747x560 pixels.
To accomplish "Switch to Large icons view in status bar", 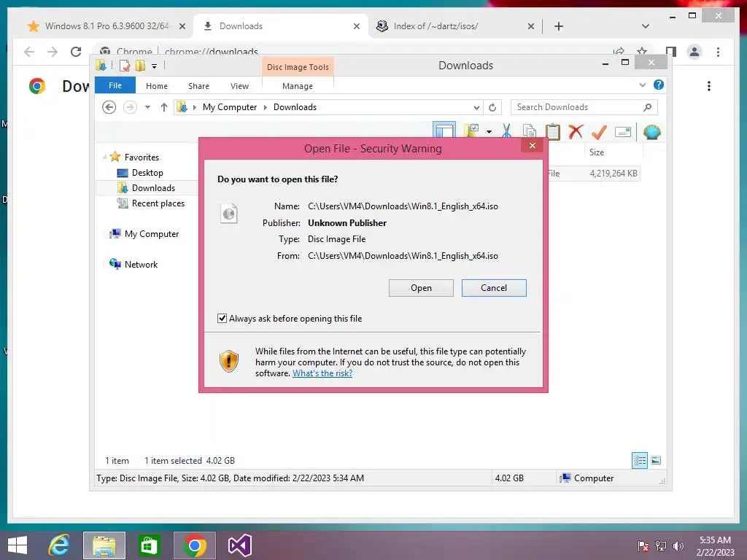I will pyautogui.click(x=656, y=460).
